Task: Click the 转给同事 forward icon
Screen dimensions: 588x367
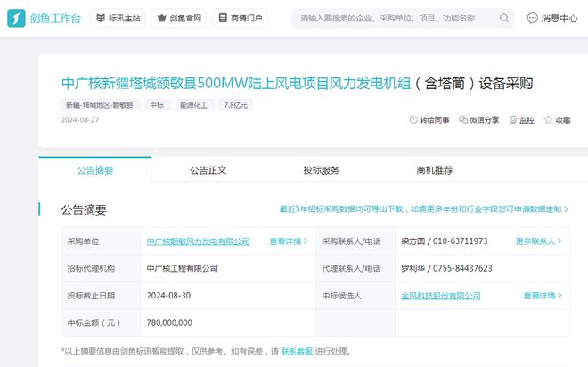Action: [x=413, y=120]
